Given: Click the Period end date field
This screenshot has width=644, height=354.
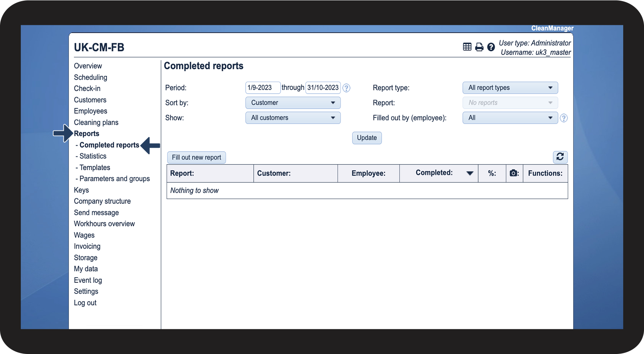Looking at the screenshot, I should click(x=323, y=88).
